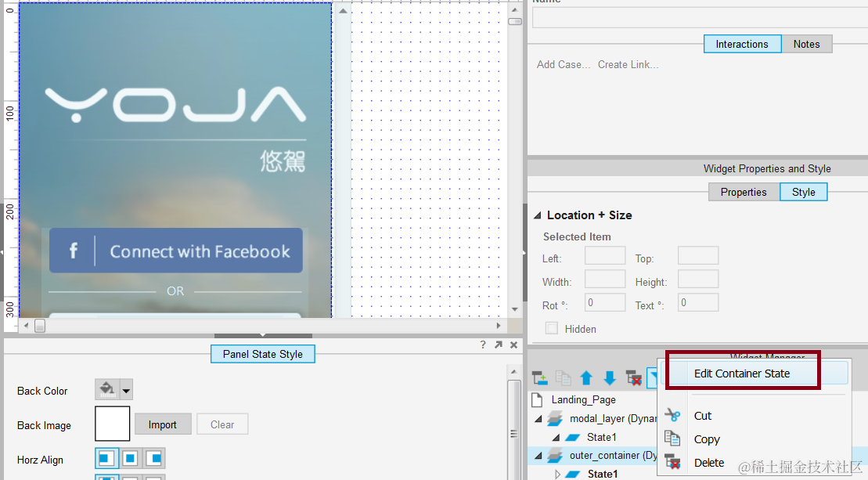Viewport: 868px width, 480px height.
Task: Move state up using the blue up arrow
Action: click(x=587, y=377)
